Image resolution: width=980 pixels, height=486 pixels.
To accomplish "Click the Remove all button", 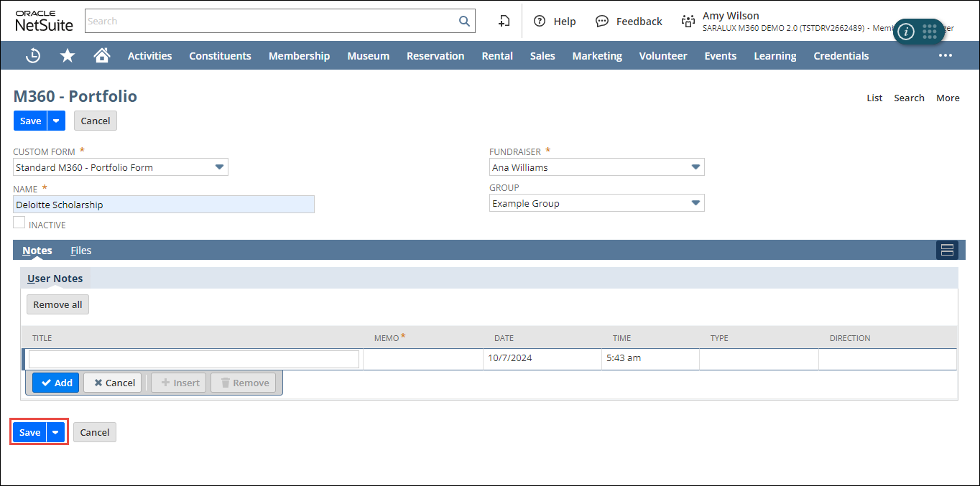I will pos(57,304).
